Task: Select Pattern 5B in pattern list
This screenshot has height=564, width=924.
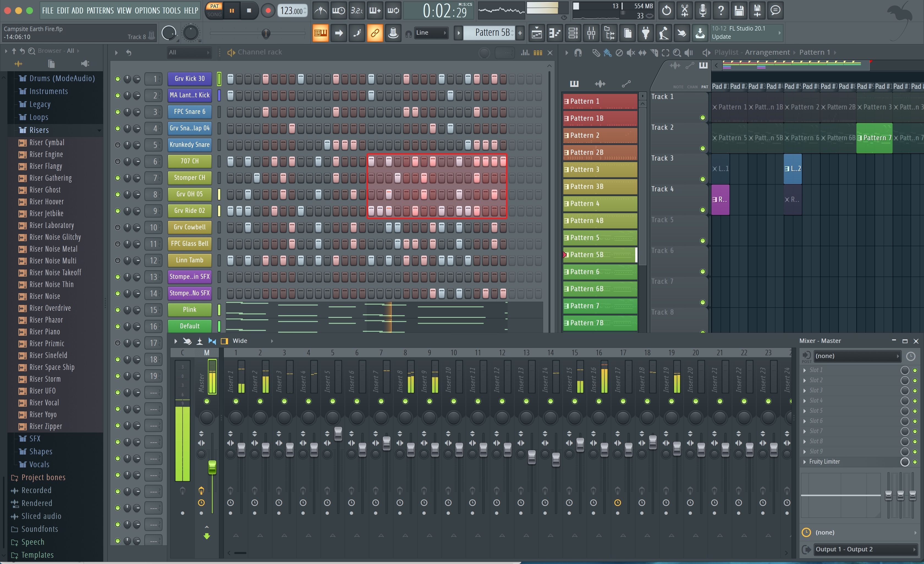Action: point(597,254)
